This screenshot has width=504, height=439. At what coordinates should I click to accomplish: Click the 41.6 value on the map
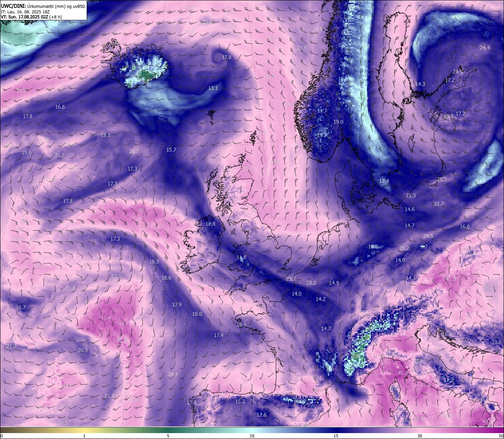[426, 385]
